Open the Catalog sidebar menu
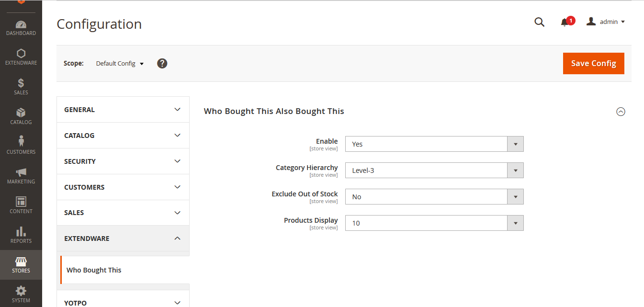Viewport: 644px width, 307px height. pos(21,117)
